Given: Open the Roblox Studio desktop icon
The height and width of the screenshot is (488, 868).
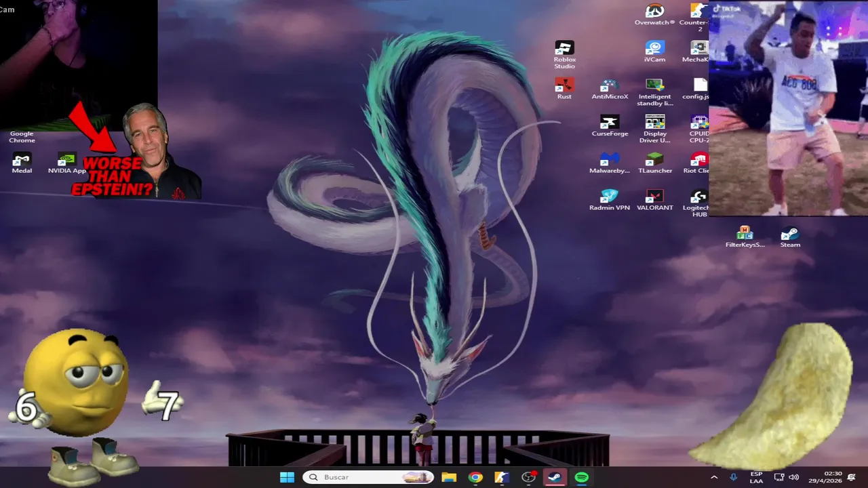Looking at the screenshot, I should point(564,54).
